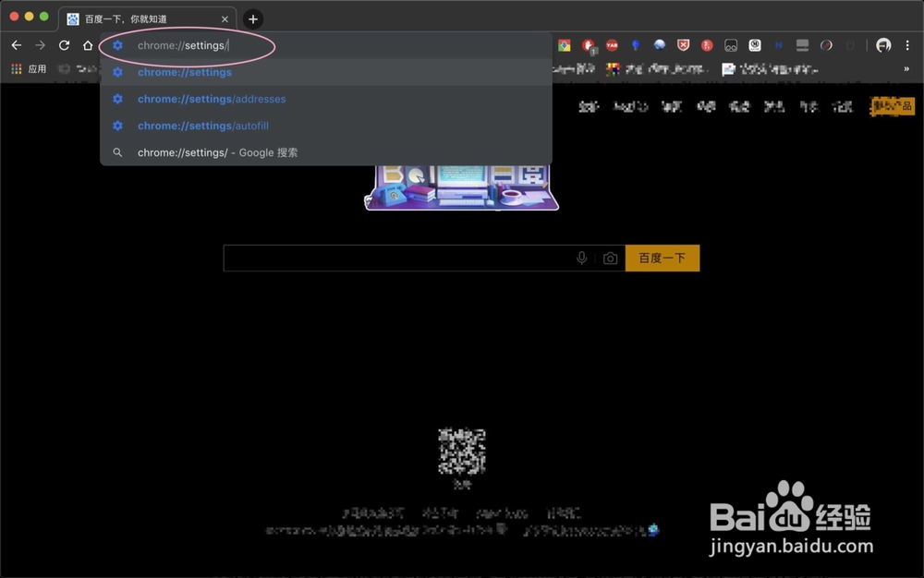Reload the current page
Screen dimensions: 924x578
[x=63, y=44]
